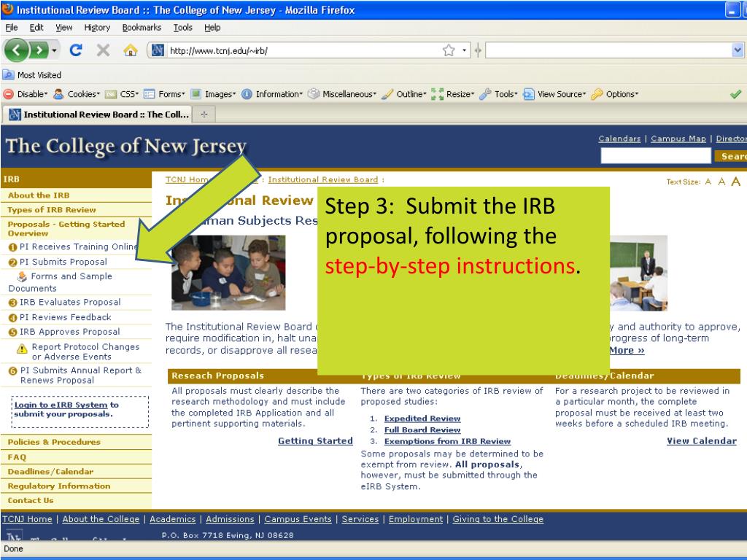Open the Outline developer toolbar menu
The width and height of the screenshot is (747, 560).
(x=404, y=94)
